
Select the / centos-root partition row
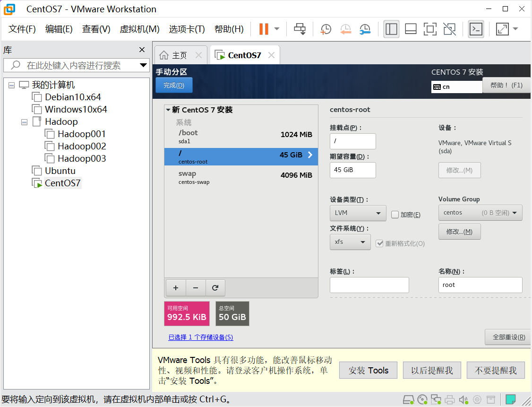pos(241,157)
